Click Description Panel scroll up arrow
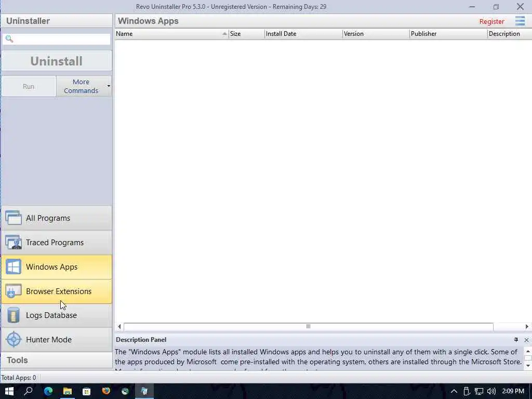 [x=528, y=352]
